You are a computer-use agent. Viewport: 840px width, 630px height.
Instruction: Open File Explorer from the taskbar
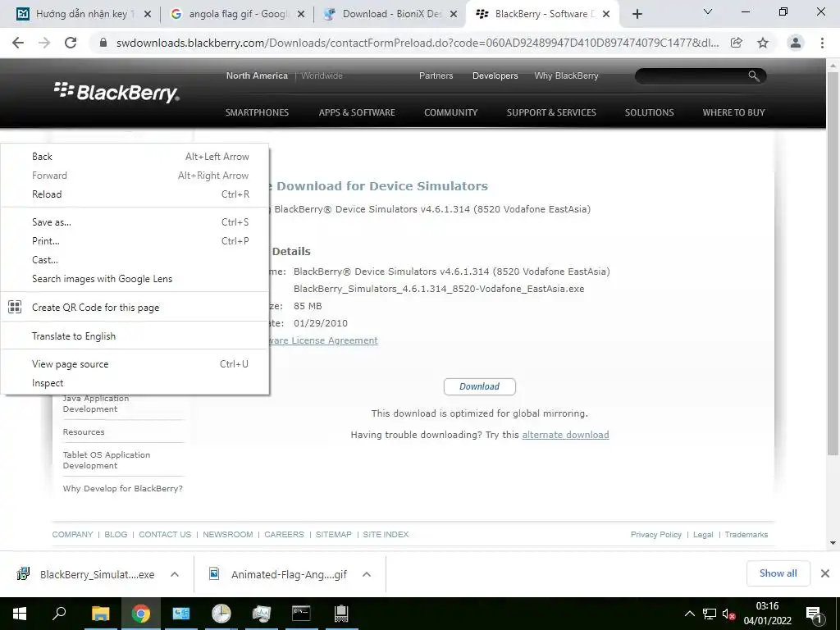(100, 614)
